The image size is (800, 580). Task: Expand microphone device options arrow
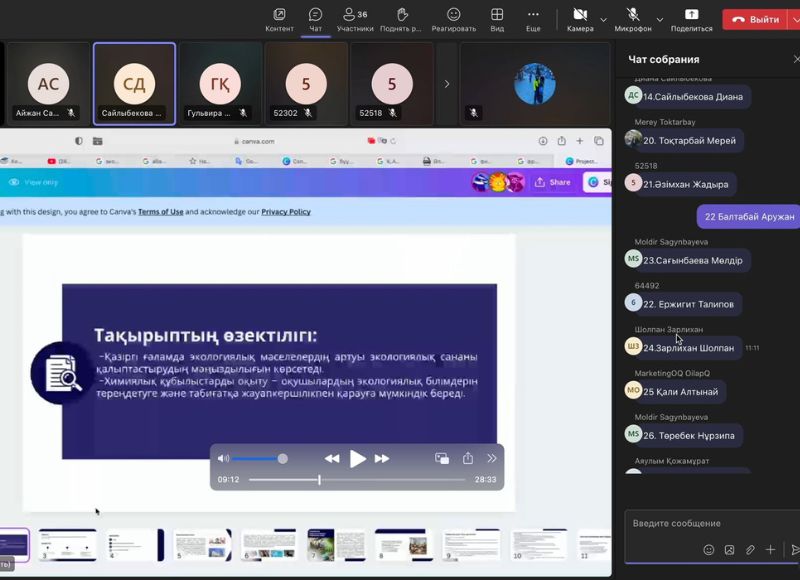point(659,19)
